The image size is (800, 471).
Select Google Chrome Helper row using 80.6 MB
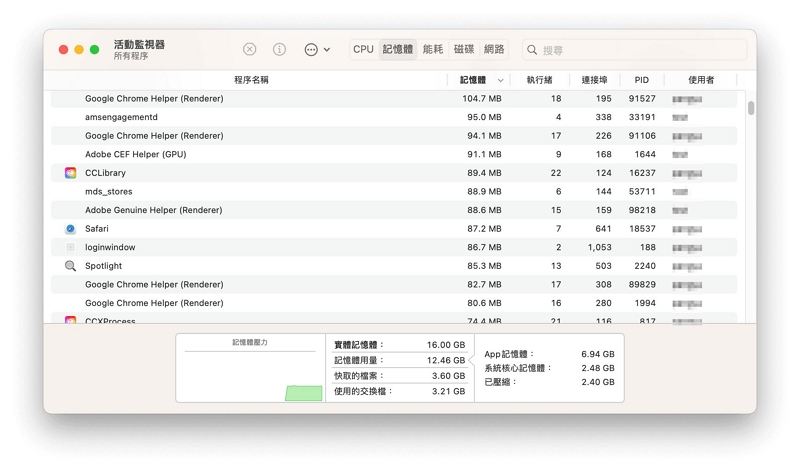394,303
